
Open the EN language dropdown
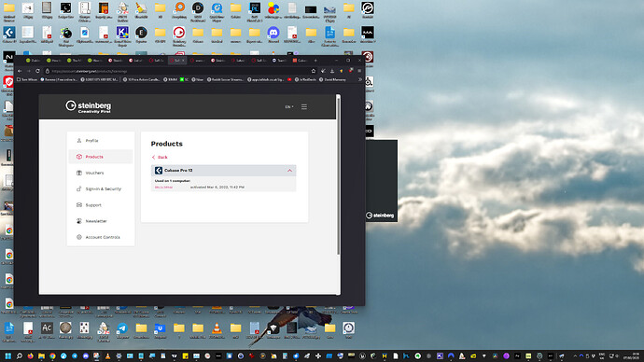(x=289, y=106)
